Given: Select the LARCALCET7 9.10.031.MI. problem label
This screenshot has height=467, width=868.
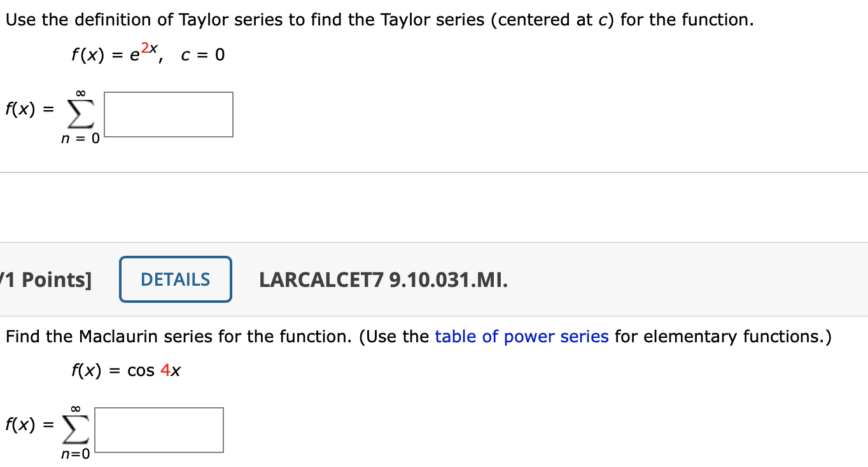Looking at the screenshot, I should point(383,279).
